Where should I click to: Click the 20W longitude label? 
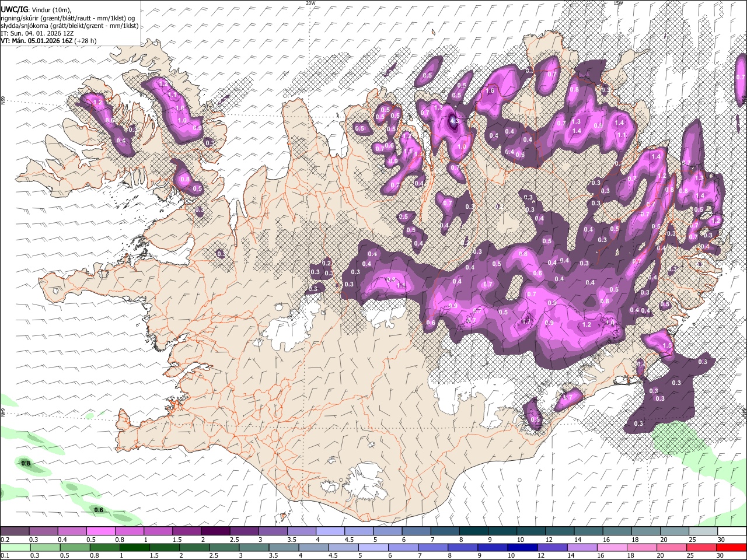pyautogui.click(x=310, y=3)
